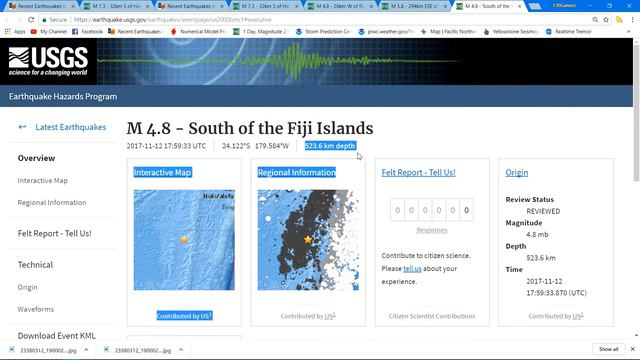
Task: Open the 1 Day, Magnitude 2 bookmark
Action: tap(261, 31)
